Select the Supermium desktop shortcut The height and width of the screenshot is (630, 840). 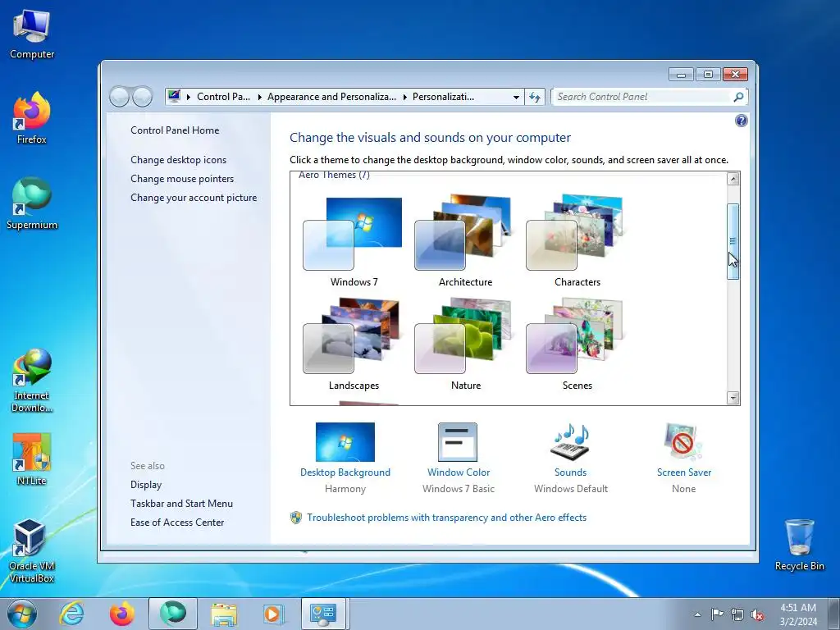click(32, 204)
